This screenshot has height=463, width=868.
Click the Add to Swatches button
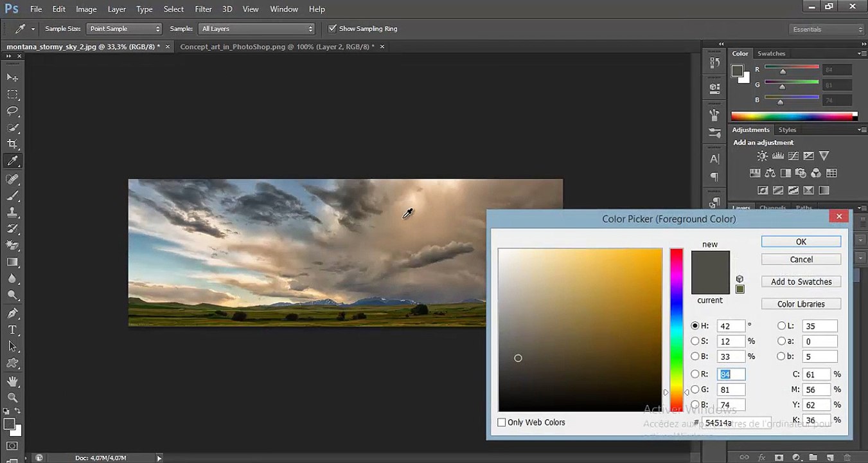tap(801, 282)
